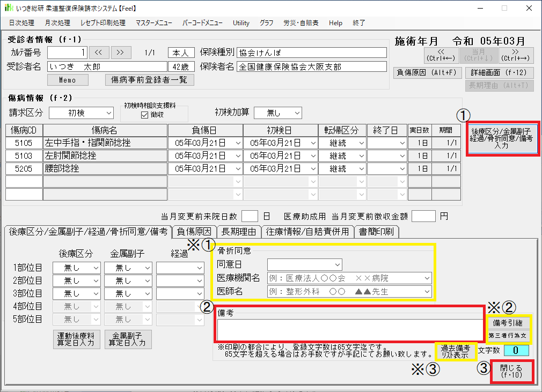The image size is (542, 392).
Task: Click the previous patient << button
Action: (99, 52)
